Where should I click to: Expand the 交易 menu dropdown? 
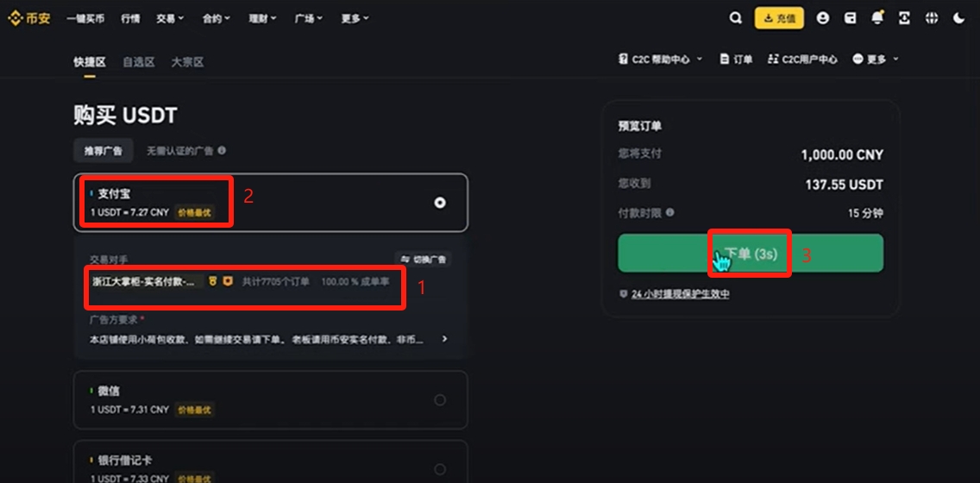pos(171,19)
